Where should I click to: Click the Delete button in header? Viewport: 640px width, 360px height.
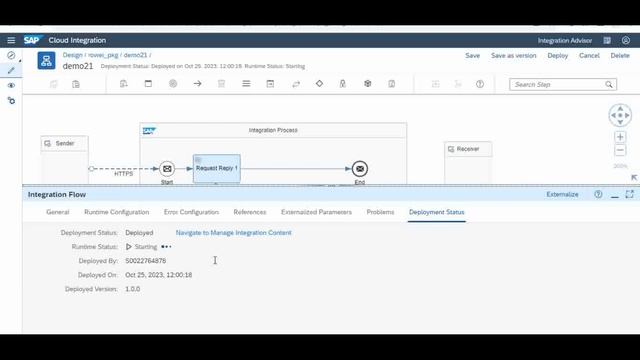(620, 56)
